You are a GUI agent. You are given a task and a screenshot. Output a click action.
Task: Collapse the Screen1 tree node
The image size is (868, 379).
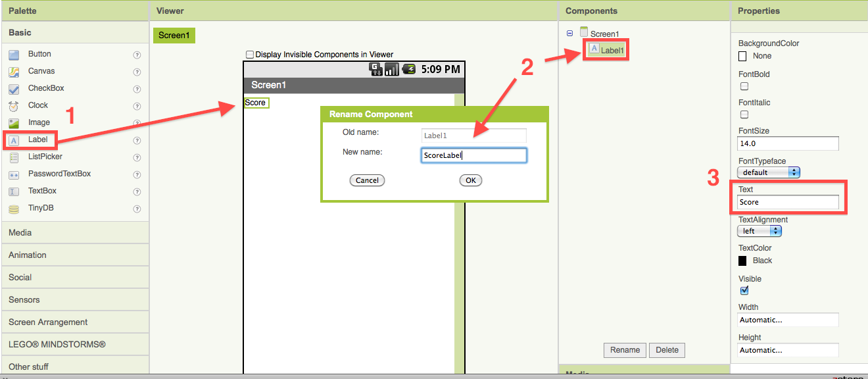point(569,34)
